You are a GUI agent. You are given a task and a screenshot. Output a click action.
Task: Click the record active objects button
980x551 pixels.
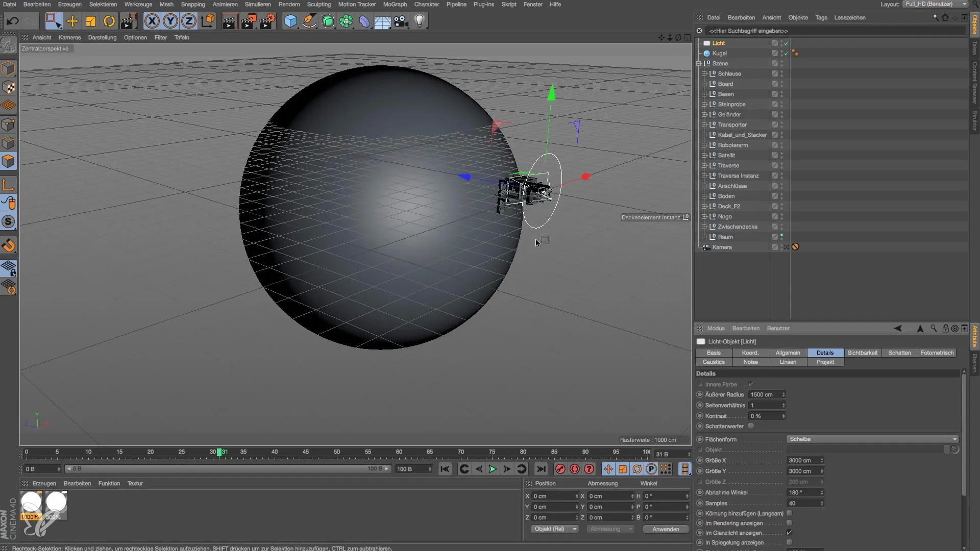coord(560,469)
